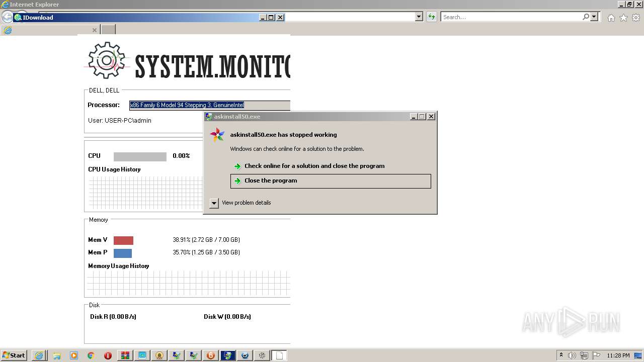
Task: Go to Internet Explorer Home
Action: (x=611, y=18)
